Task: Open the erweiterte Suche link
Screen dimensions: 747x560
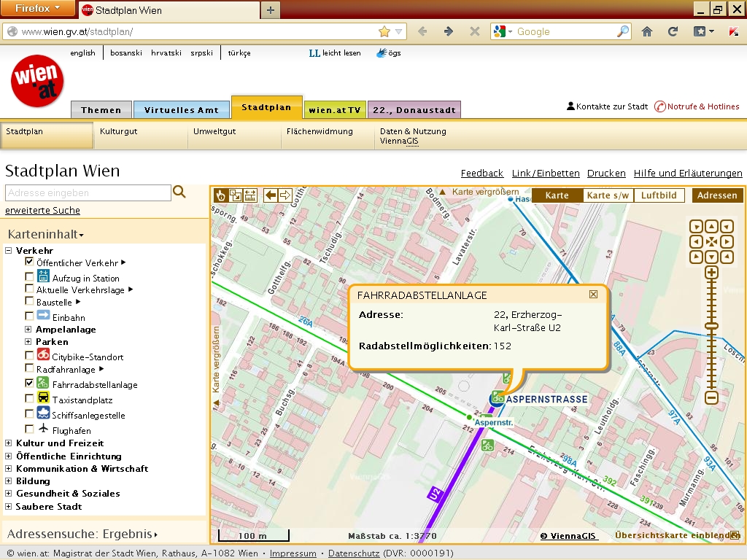Action: click(42, 211)
